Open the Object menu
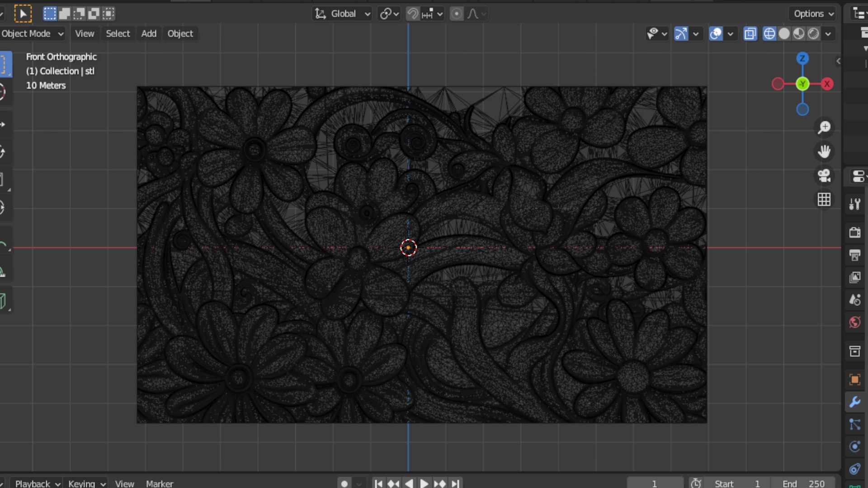Image resolution: width=868 pixels, height=488 pixels. (180, 34)
